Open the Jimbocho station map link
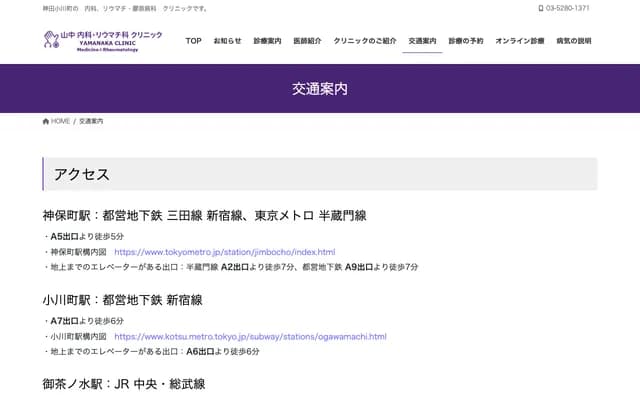 [x=224, y=252]
